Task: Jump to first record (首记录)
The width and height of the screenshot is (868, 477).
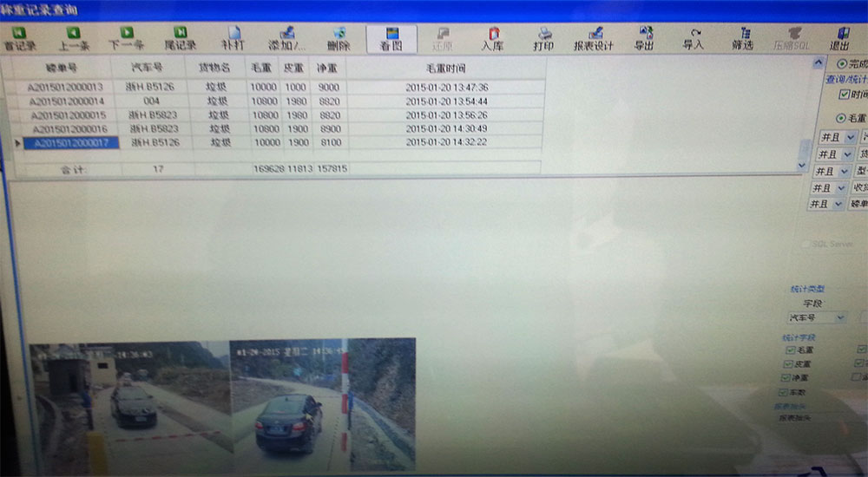Action: tap(19, 38)
